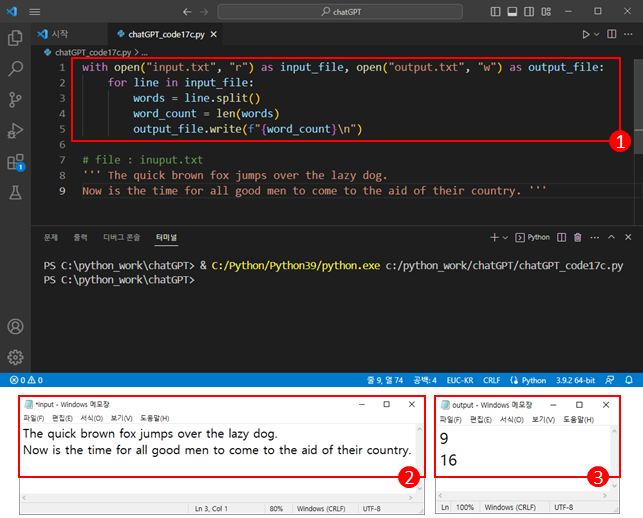
Task: Click the editor vertical scrollbar minimap
Action: 638,107
